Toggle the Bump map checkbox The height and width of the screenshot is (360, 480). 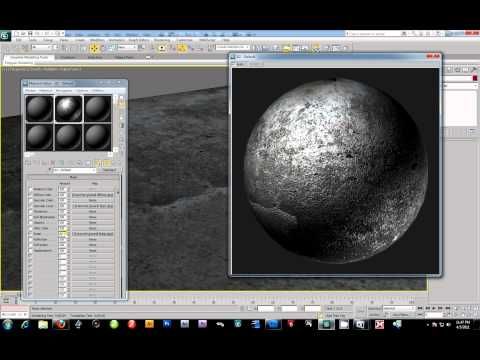(30, 234)
